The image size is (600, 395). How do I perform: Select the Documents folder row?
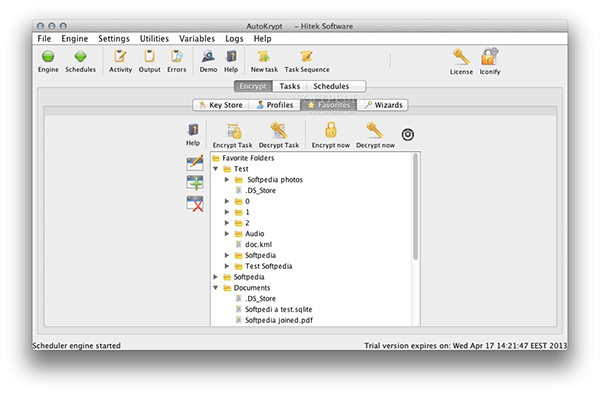click(247, 287)
